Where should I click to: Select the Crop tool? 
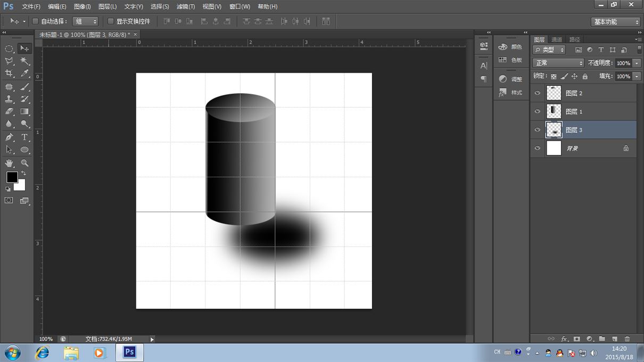click(x=9, y=73)
